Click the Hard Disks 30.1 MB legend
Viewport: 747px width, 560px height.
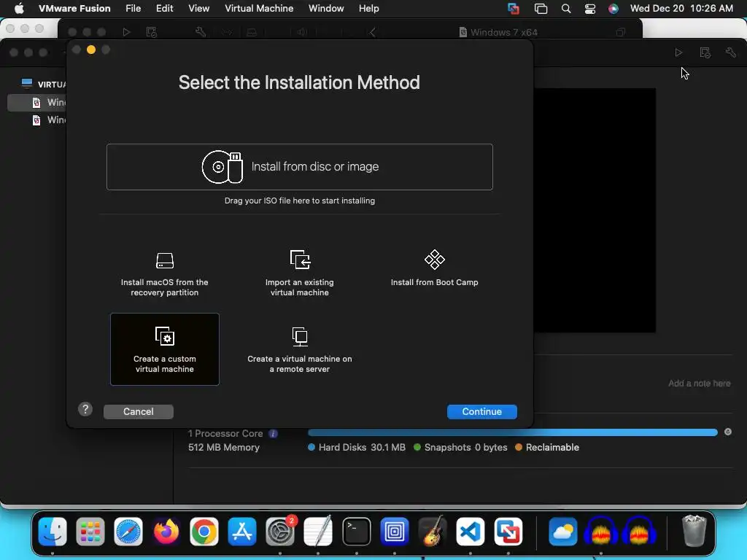point(357,448)
